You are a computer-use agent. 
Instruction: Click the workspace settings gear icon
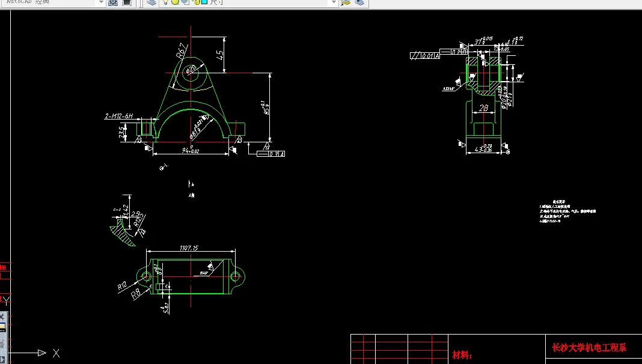click(113, 3)
